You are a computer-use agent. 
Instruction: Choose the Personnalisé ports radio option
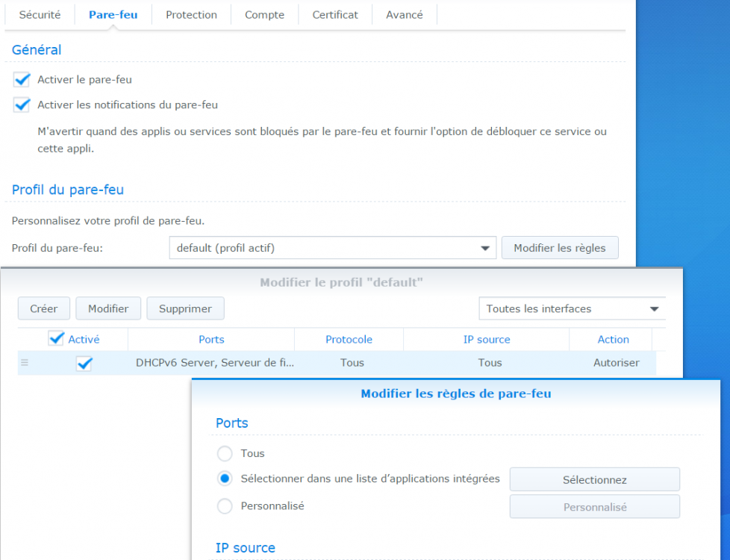(x=225, y=506)
